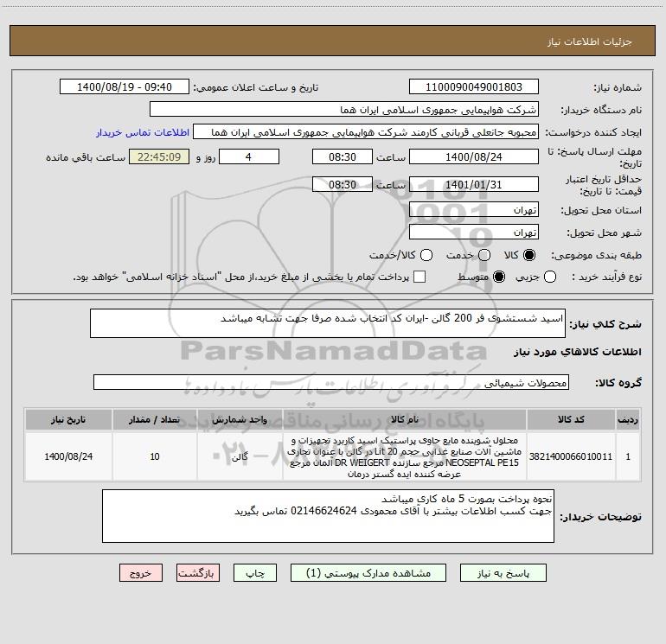Select the کالا radio button
Screen dimensions: 666x644
pyautogui.click(x=529, y=255)
